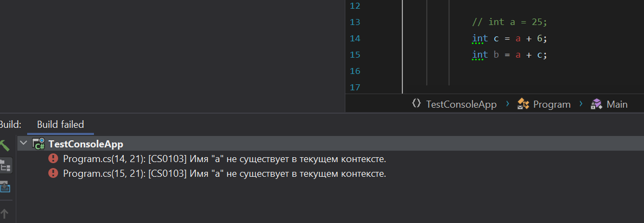Click the Main method icon in breadcrumb
The width and height of the screenshot is (644, 223).
(596, 104)
